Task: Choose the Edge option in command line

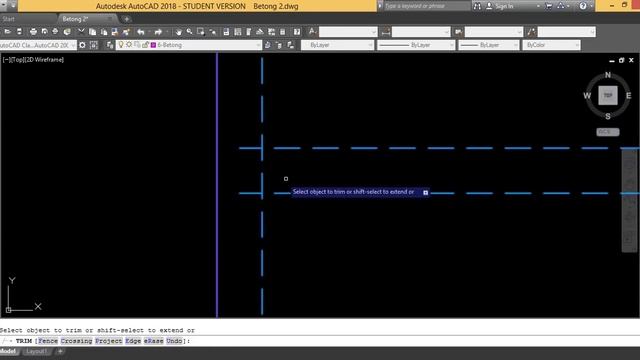Action: 133,341
